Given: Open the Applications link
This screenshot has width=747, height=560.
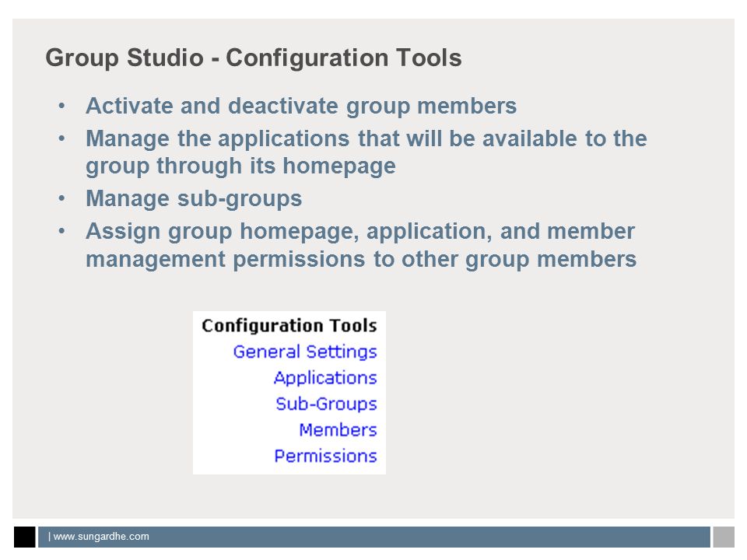Looking at the screenshot, I should (x=325, y=378).
